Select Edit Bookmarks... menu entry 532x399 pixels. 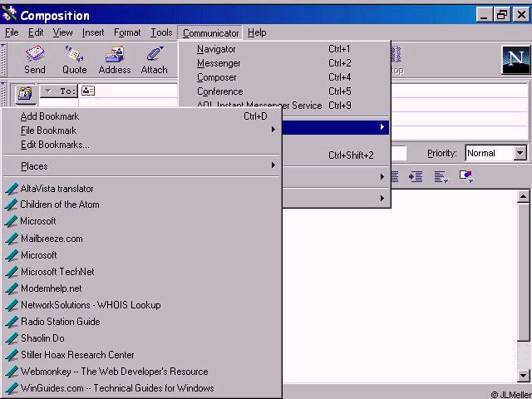pos(142,145)
